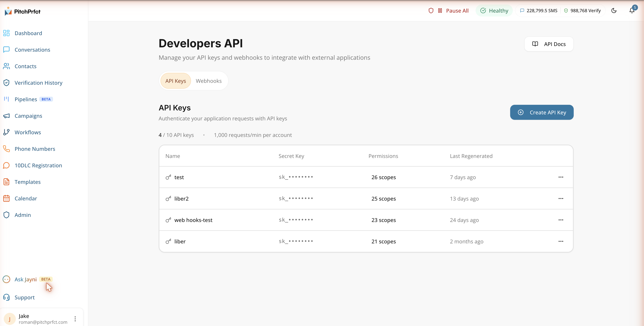
Task: Switch to the Webhooks tab
Action: pos(208,81)
